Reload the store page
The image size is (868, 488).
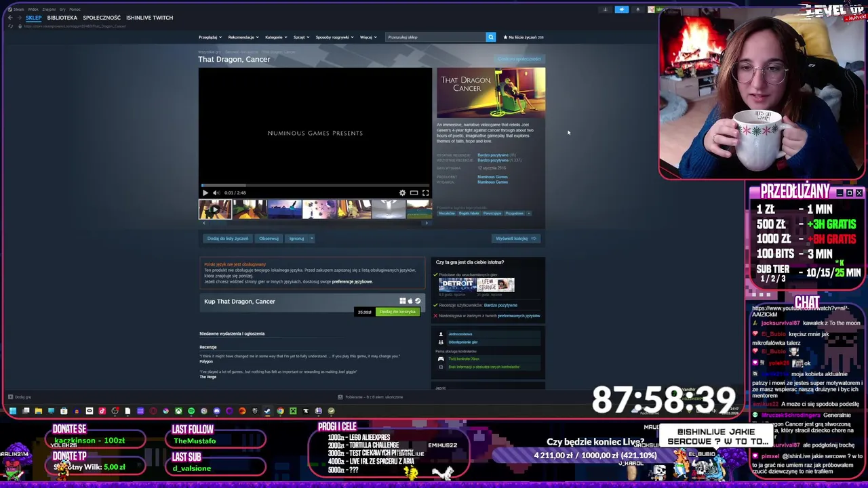(11, 26)
